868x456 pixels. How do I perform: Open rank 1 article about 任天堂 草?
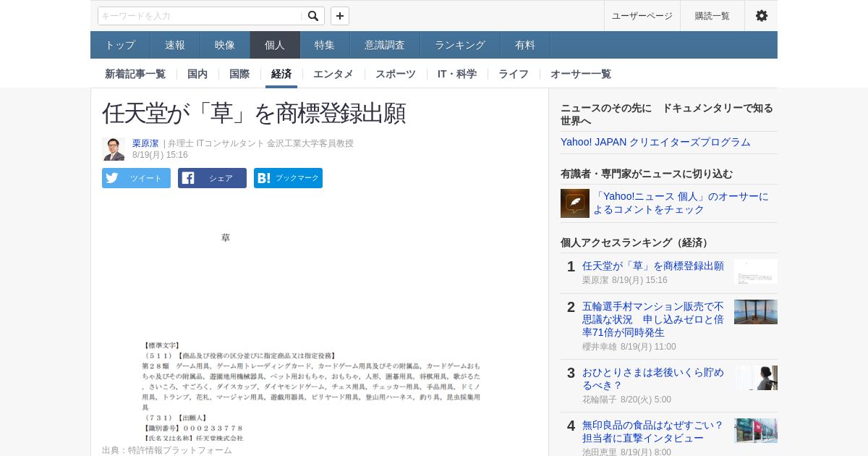[653, 266]
